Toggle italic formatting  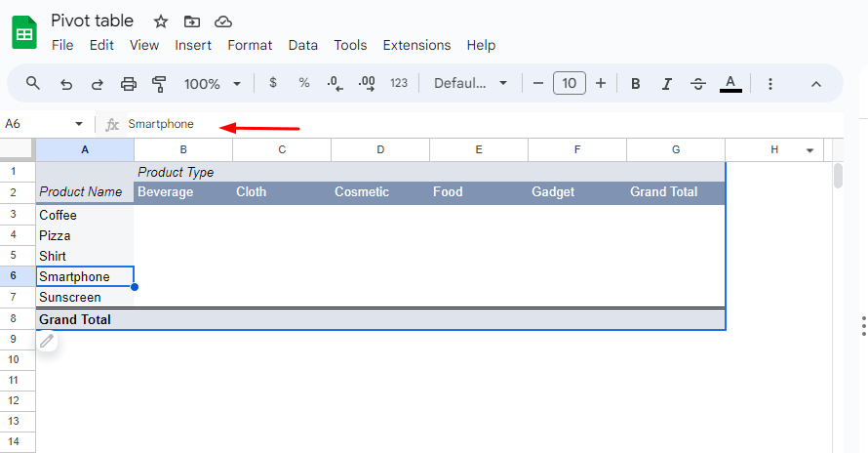667,84
